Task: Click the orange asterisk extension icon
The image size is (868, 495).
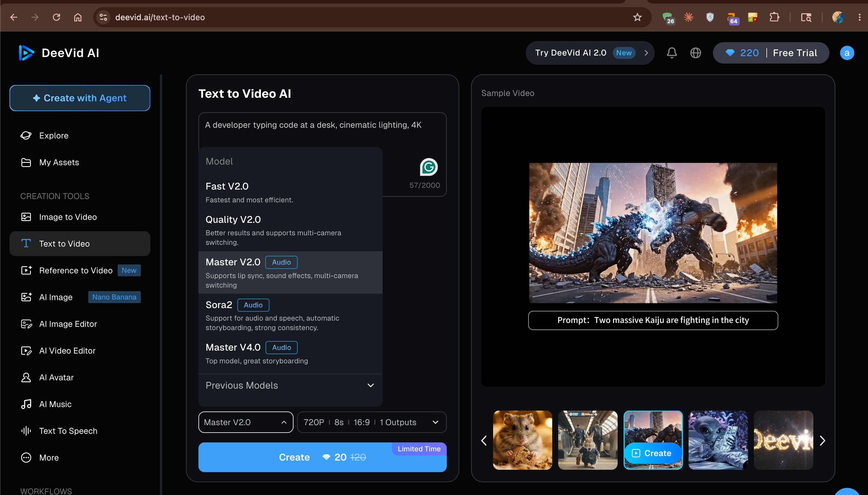Action: pyautogui.click(x=689, y=17)
